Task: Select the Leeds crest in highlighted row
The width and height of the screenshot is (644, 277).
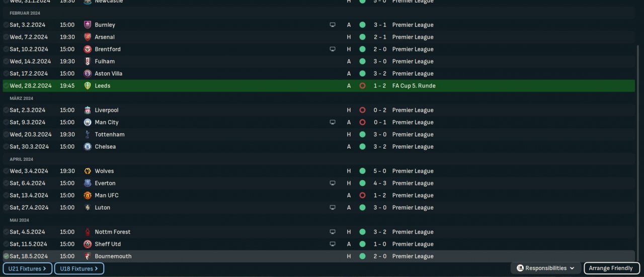Action: coord(88,86)
